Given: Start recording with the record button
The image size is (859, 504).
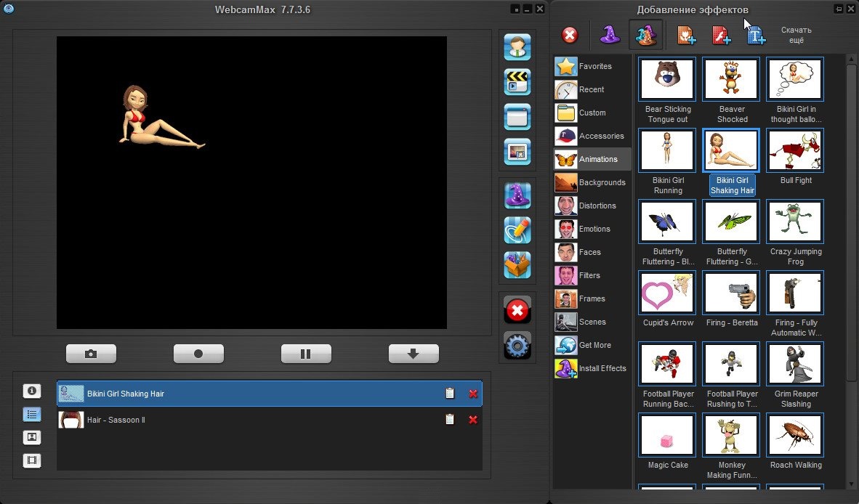Looking at the screenshot, I should (x=198, y=354).
